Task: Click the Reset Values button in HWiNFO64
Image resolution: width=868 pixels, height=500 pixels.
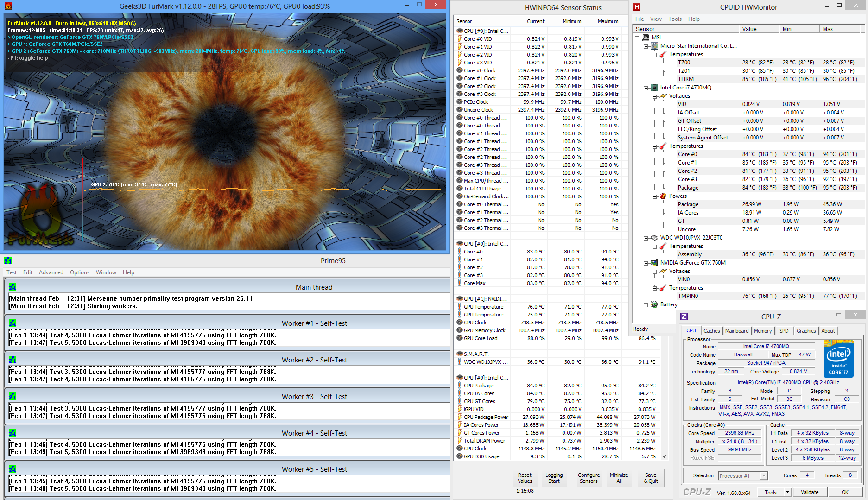Action: (525, 478)
